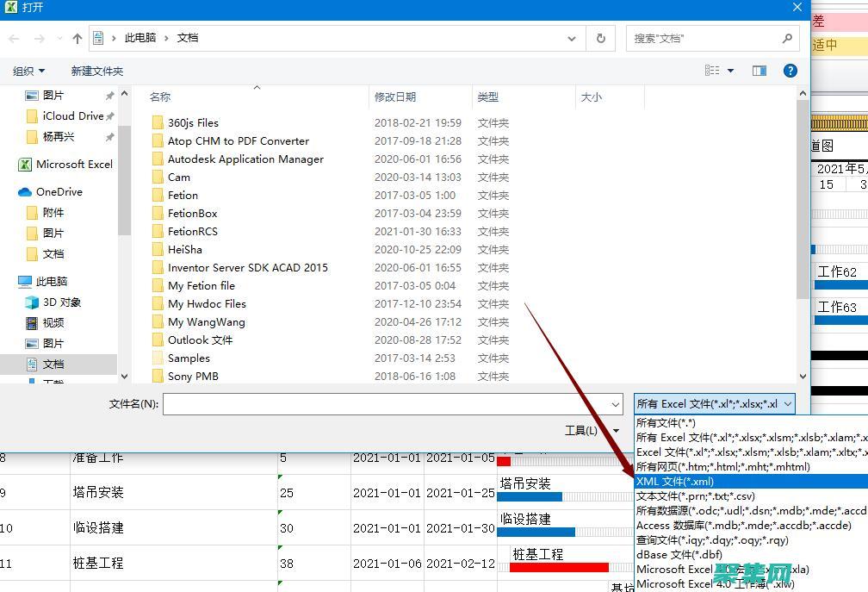Click the search magnifier icon
The height and width of the screenshot is (592, 868).
tap(787, 38)
